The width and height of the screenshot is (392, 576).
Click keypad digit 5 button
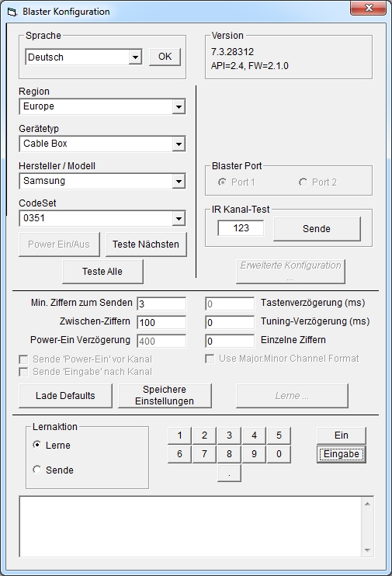click(x=279, y=435)
